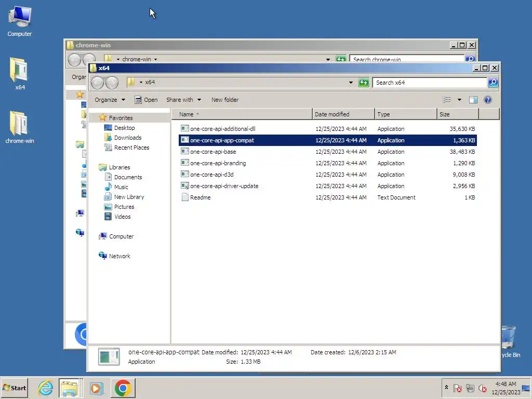Open Recent Places
The width and height of the screenshot is (532, 399).
(131, 147)
